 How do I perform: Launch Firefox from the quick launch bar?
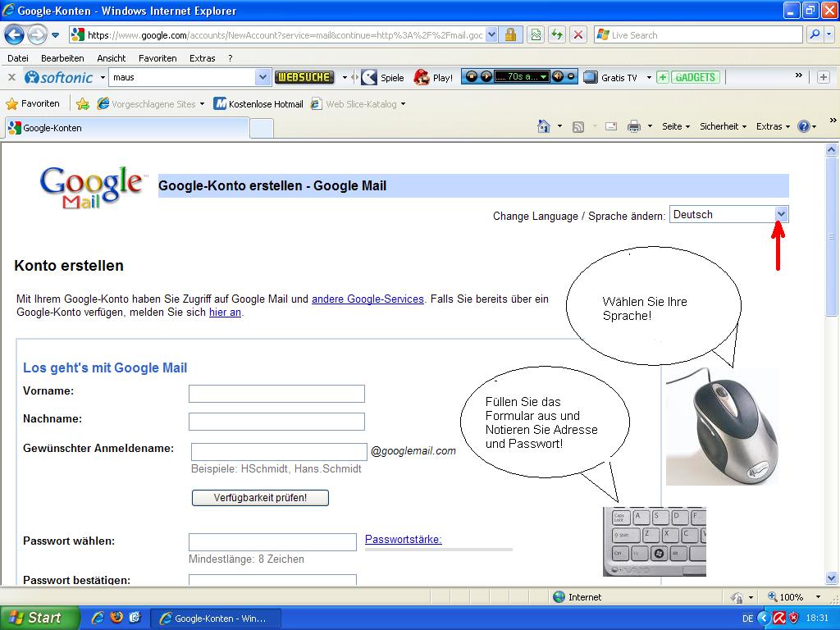click(x=116, y=618)
